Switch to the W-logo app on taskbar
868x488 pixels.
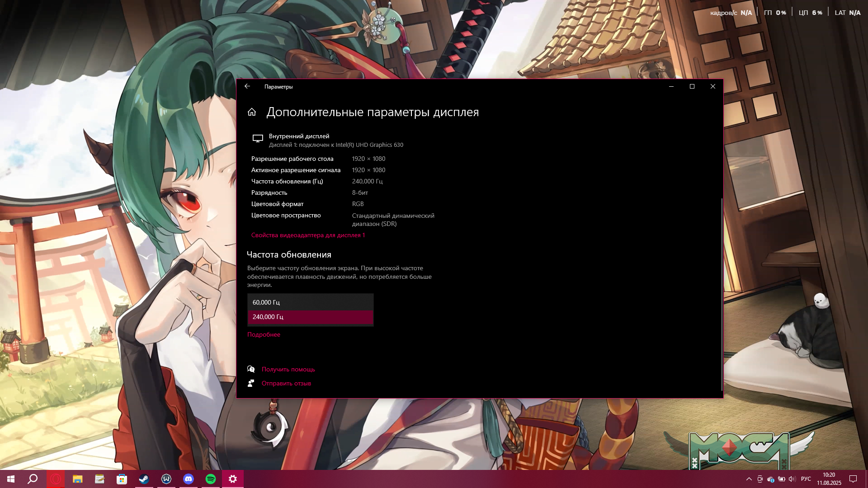[166, 479]
